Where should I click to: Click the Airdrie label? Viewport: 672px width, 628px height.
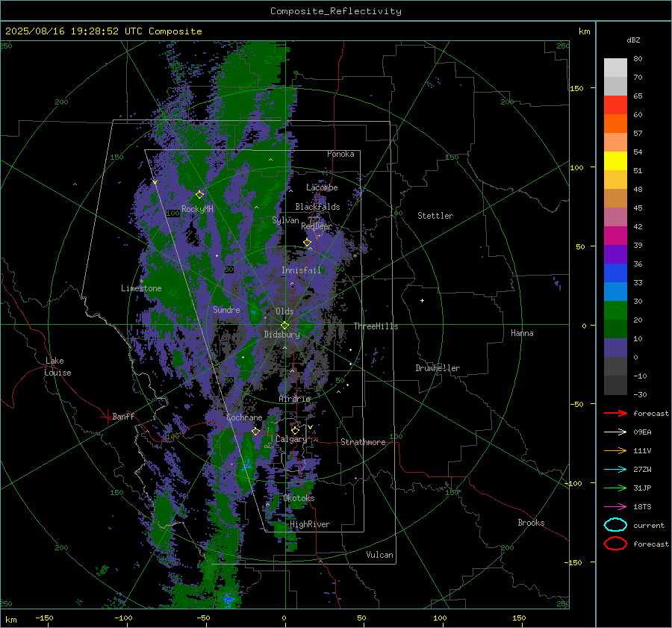point(294,399)
